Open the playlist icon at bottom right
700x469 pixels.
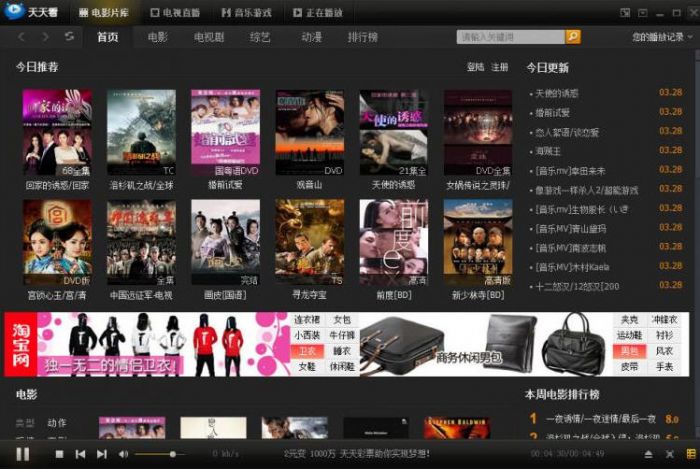[690, 454]
